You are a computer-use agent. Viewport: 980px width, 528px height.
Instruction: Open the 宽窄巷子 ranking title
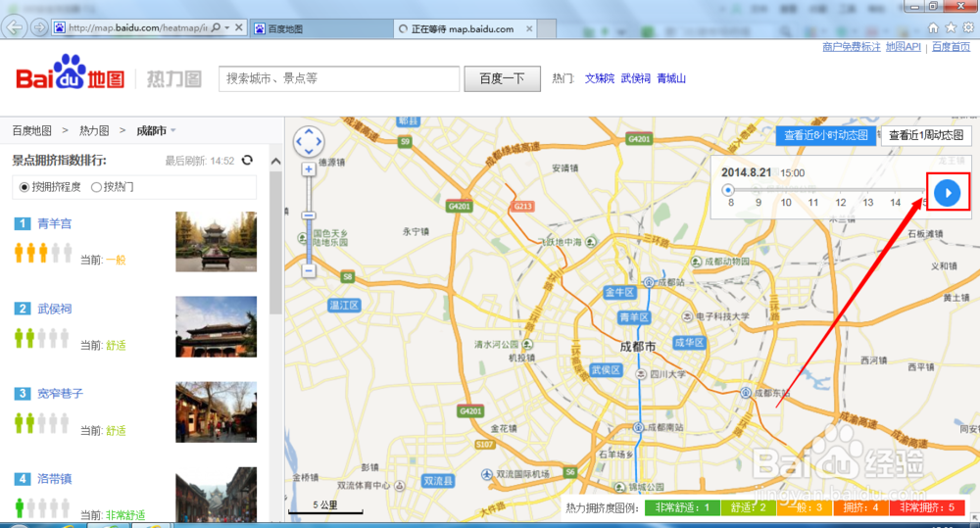60,394
